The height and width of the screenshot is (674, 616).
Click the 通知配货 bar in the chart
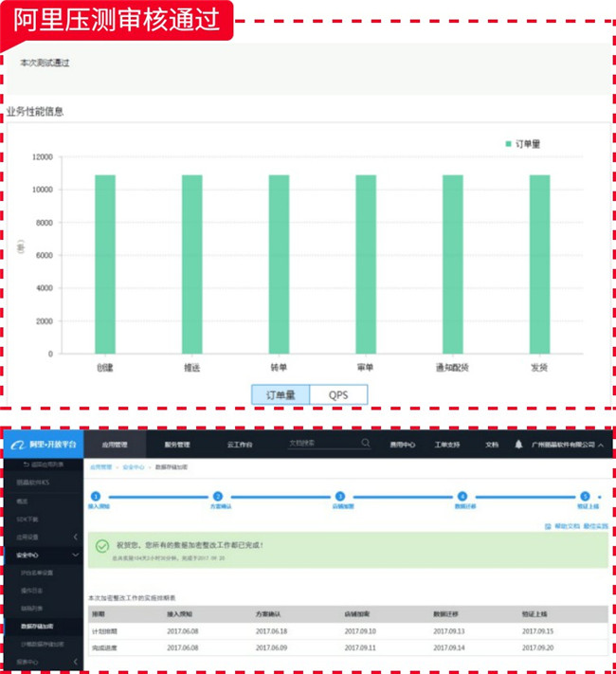click(453, 264)
